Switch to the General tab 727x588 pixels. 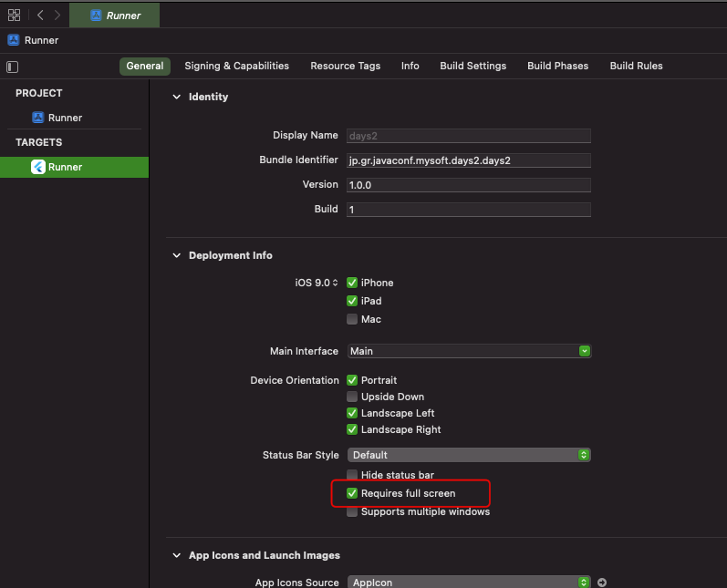pos(145,66)
